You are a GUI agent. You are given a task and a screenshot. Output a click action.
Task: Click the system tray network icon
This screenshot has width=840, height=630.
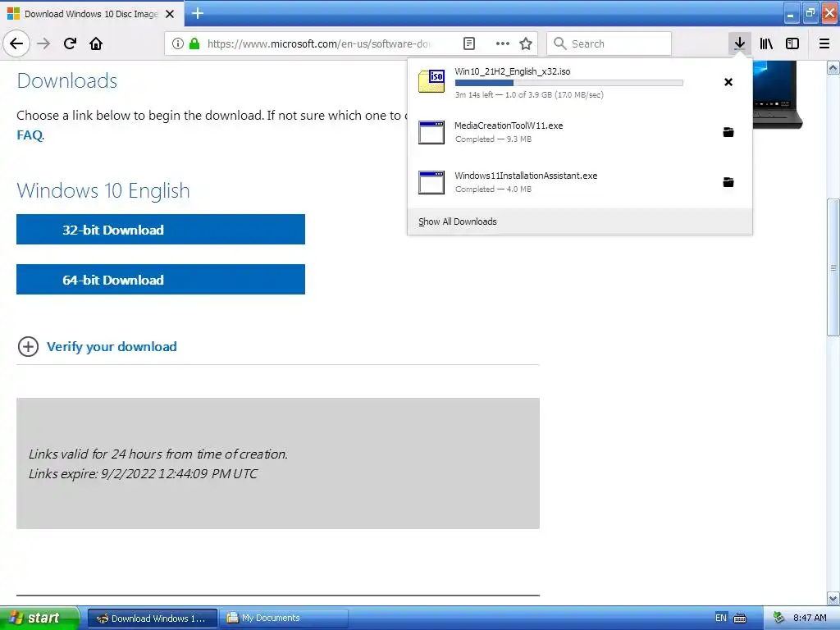(779, 618)
